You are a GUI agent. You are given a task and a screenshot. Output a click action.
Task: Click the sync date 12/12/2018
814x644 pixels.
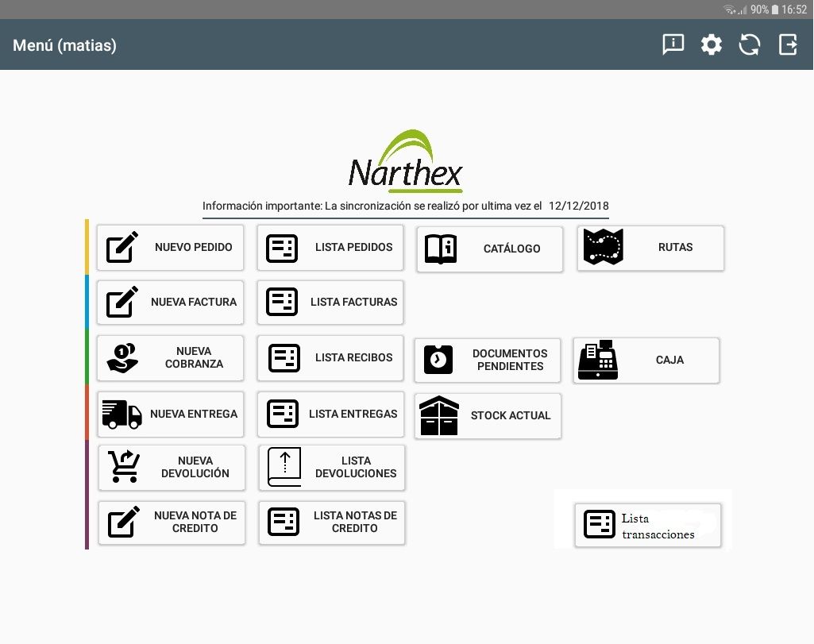(x=578, y=206)
